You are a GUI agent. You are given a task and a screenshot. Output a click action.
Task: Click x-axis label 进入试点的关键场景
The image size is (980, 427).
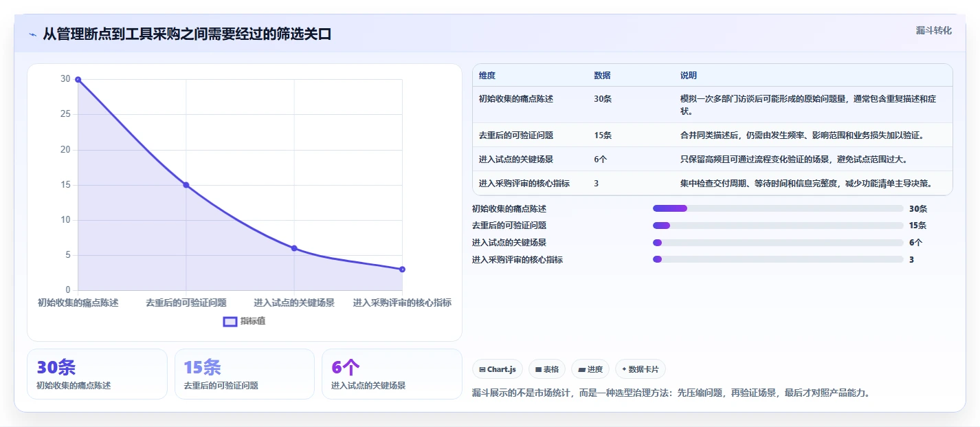coord(294,303)
